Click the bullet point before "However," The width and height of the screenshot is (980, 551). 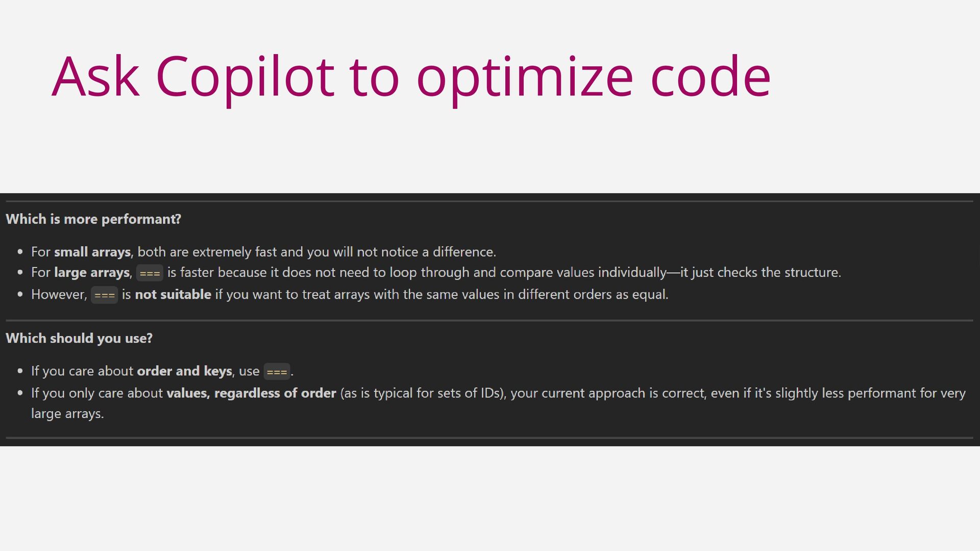point(20,294)
